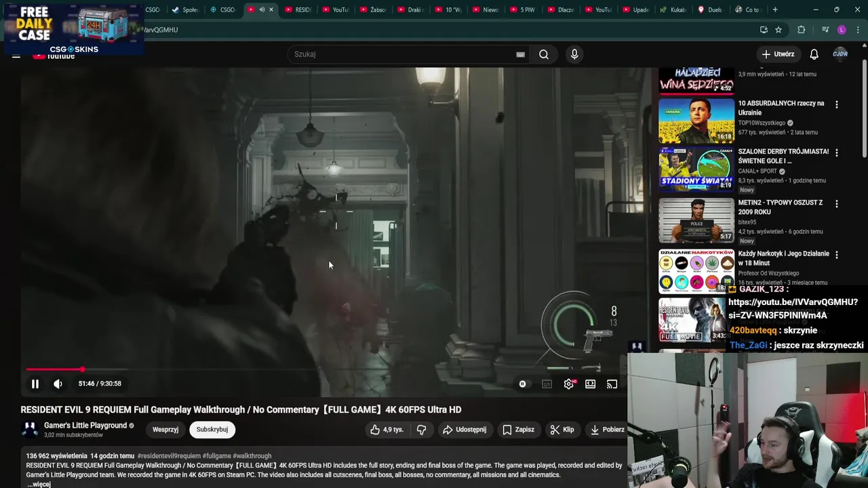868x488 pixels.
Task: Like the video with thumbs-up button
Action: 387,430
